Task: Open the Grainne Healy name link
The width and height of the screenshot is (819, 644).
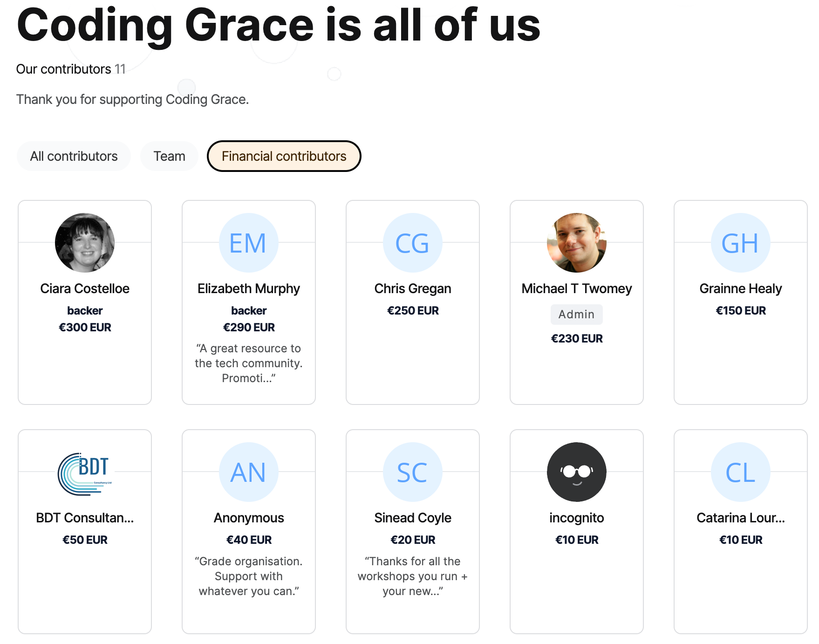Action: click(x=741, y=288)
